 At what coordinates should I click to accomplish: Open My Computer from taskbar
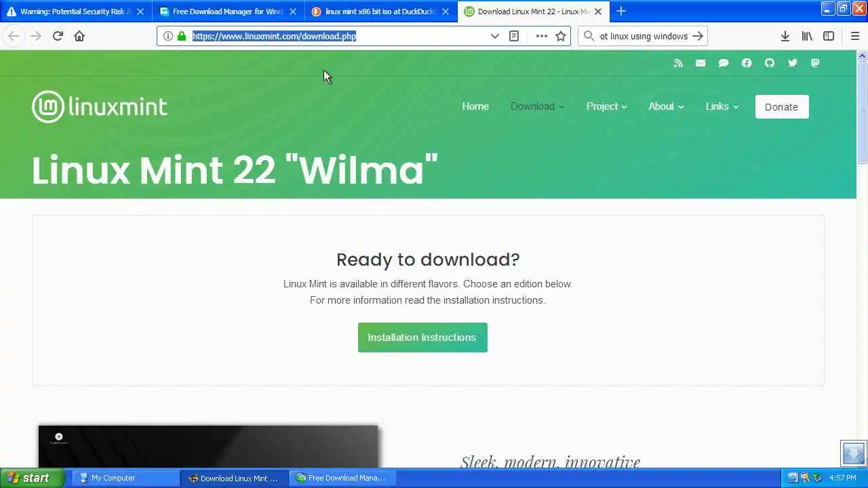pyautogui.click(x=127, y=478)
